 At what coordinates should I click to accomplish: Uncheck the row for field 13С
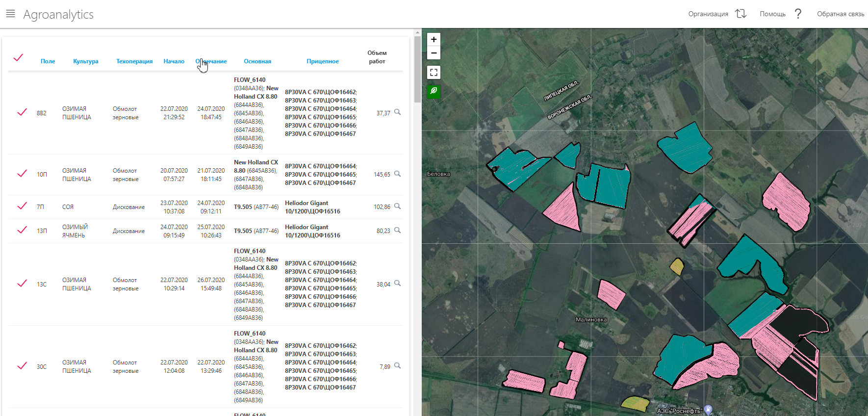(x=22, y=284)
